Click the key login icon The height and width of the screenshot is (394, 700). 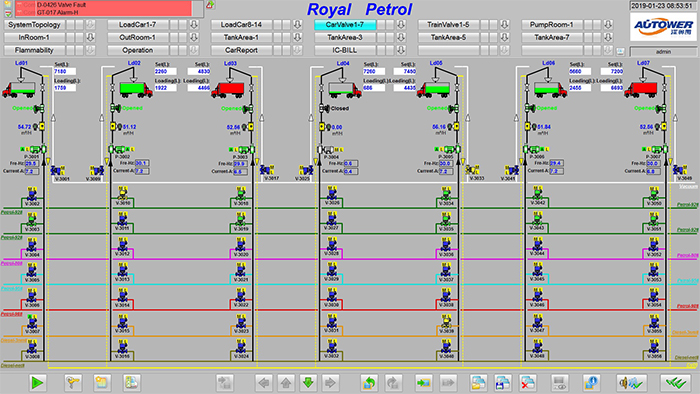click(x=72, y=382)
